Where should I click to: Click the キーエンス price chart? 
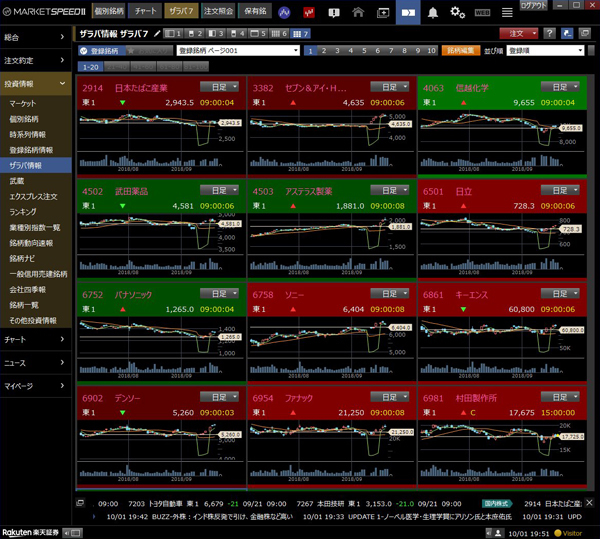(x=502, y=337)
